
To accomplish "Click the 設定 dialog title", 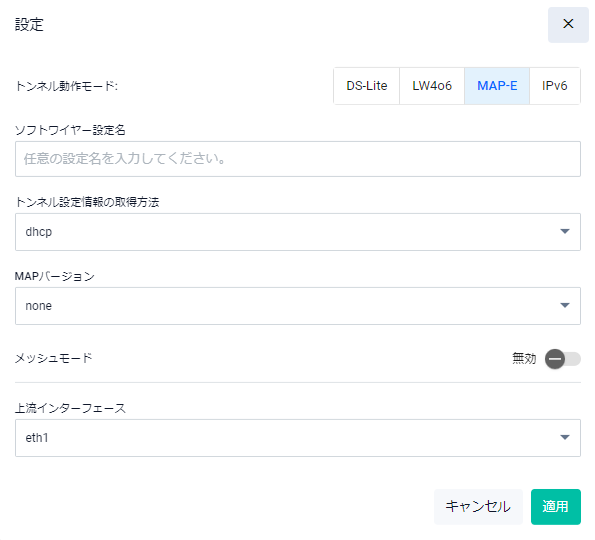I will (29, 25).
